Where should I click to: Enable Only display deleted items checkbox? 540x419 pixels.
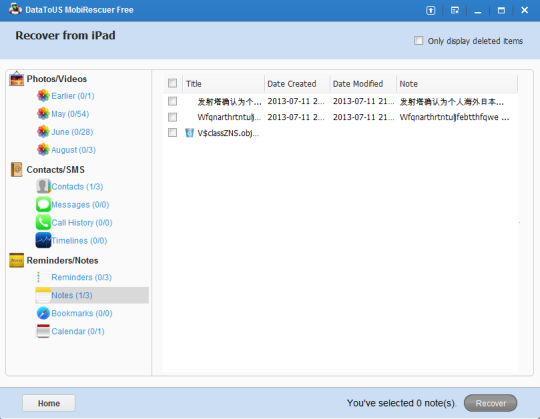(419, 41)
